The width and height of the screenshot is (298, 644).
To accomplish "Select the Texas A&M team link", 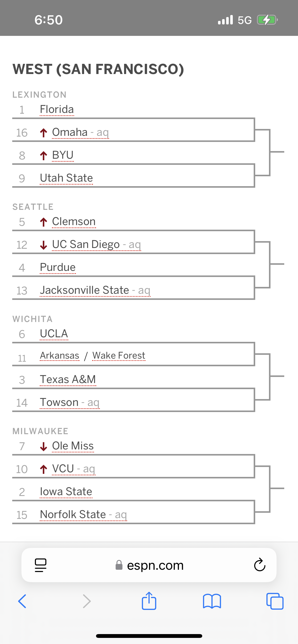I will 68,379.
